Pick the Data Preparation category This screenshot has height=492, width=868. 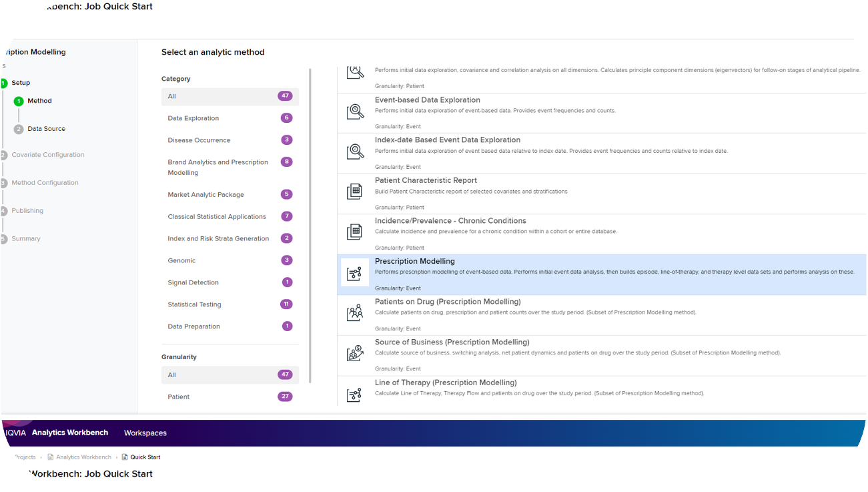coord(230,326)
